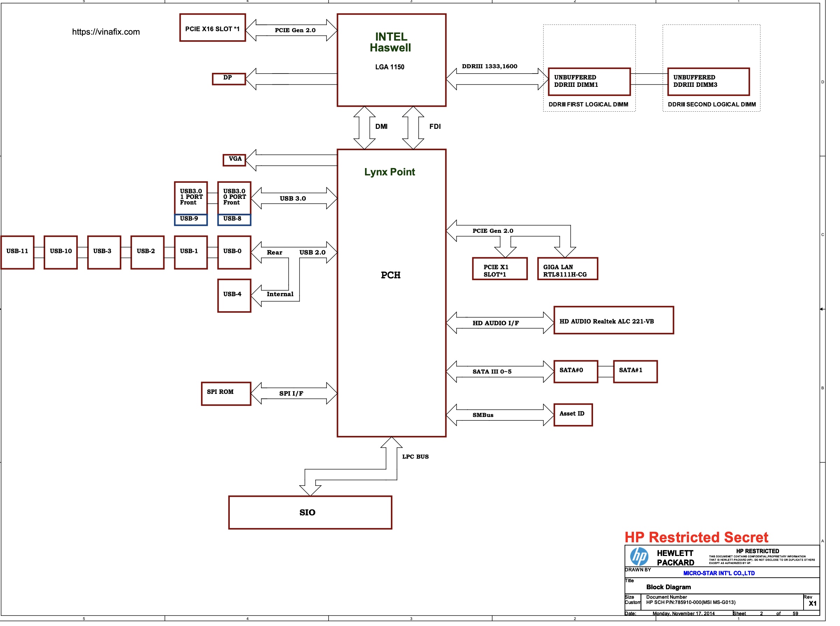Select the PCIE X16 SLOT *1 block
The image size is (840, 626).
click(x=212, y=28)
